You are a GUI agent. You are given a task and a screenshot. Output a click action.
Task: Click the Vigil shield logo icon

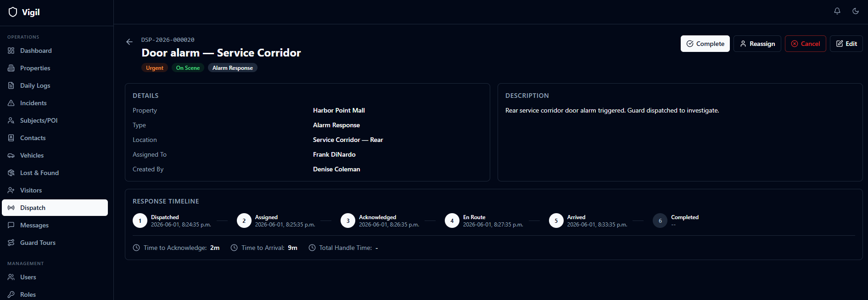click(x=13, y=12)
